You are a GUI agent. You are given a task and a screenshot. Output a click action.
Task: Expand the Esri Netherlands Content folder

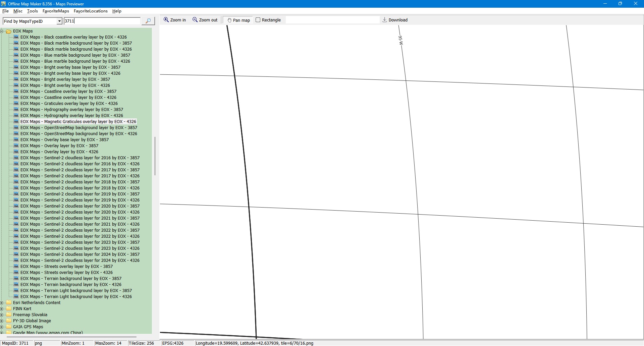2,303
